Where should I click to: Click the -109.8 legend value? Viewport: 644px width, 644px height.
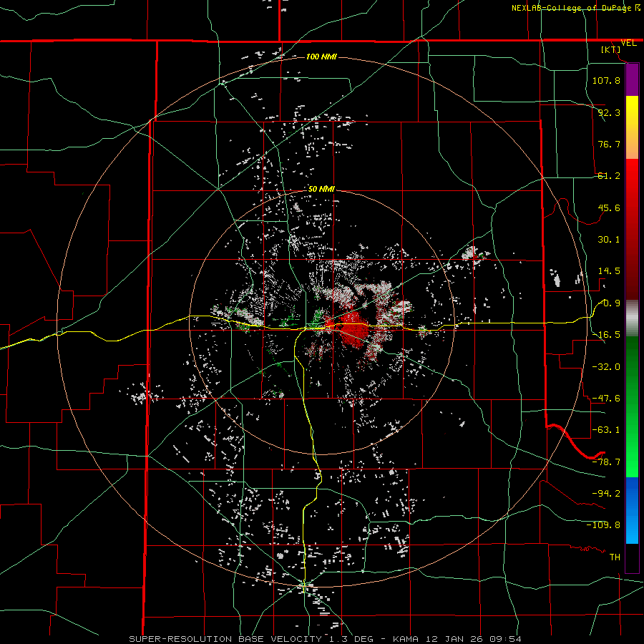pyautogui.click(x=603, y=525)
